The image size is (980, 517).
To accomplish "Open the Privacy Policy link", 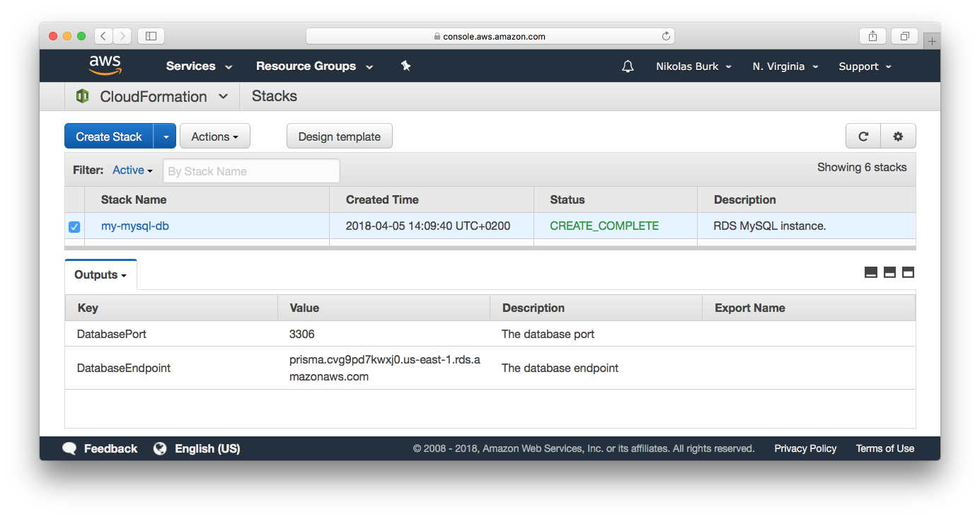I will (805, 448).
